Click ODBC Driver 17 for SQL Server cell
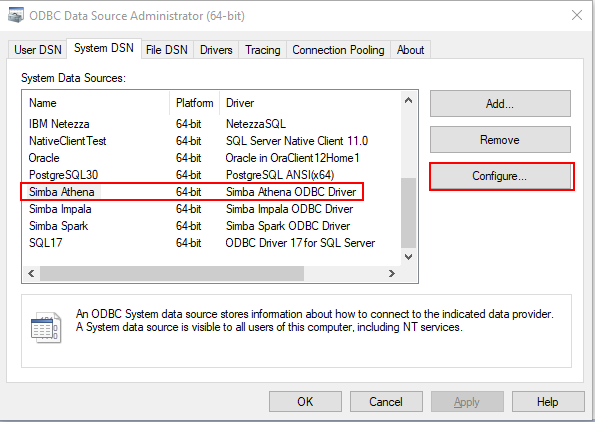This screenshot has height=422, width=595. tap(300, 243)
